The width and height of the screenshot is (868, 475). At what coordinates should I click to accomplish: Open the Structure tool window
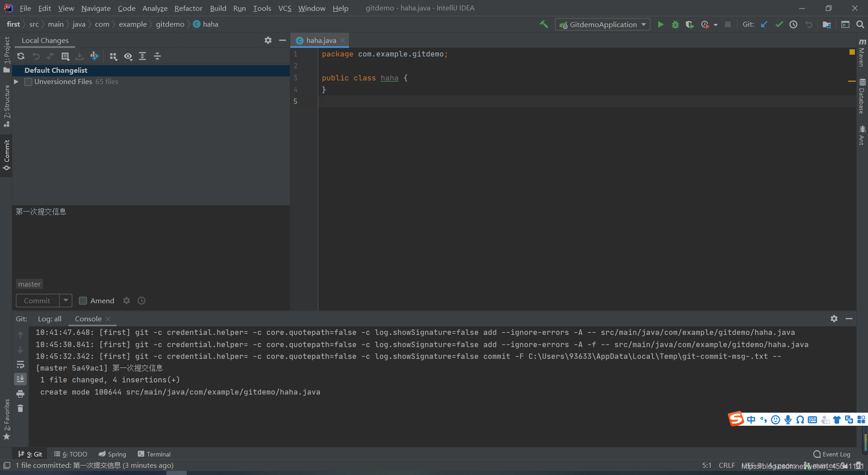[6, 106]
